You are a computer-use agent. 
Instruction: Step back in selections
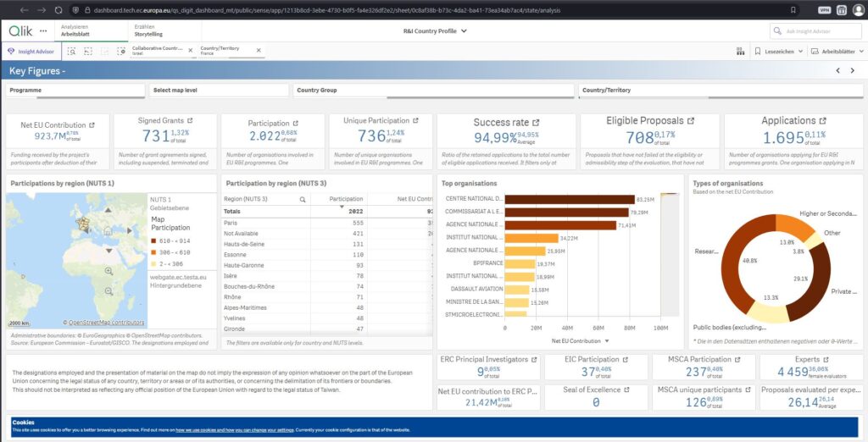coord(88,52)
